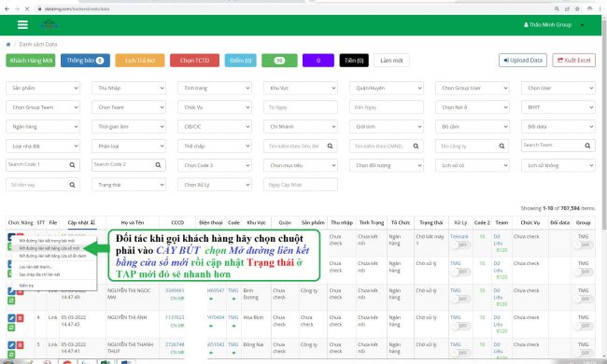Click the site logo in header
The width and height of the screenshot is (607, 364).
(x=49, y=25)
